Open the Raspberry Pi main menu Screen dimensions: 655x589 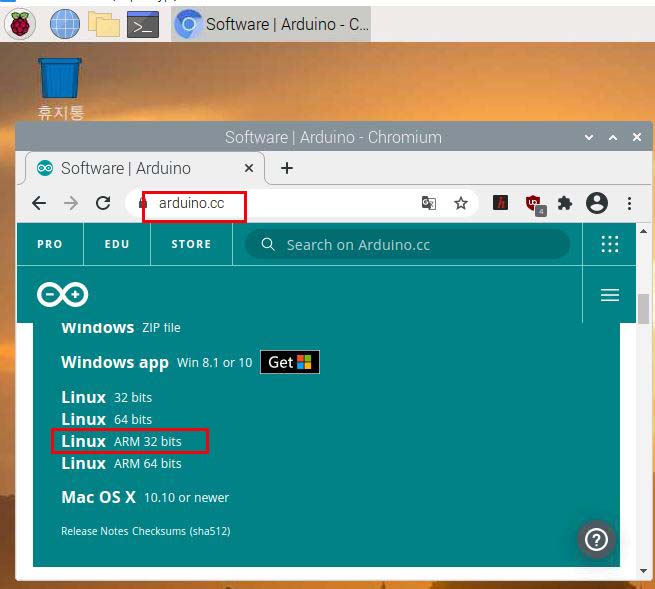pos(20,24)
